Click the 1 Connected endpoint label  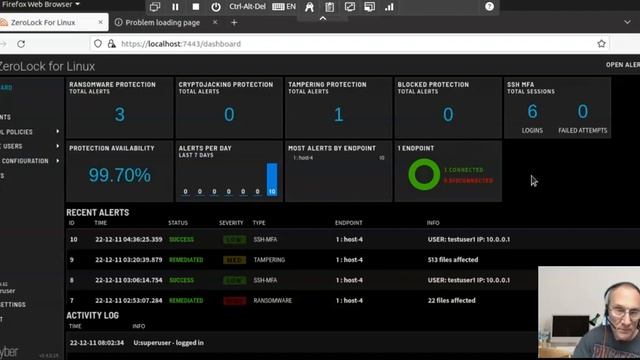tap(464, 170)
